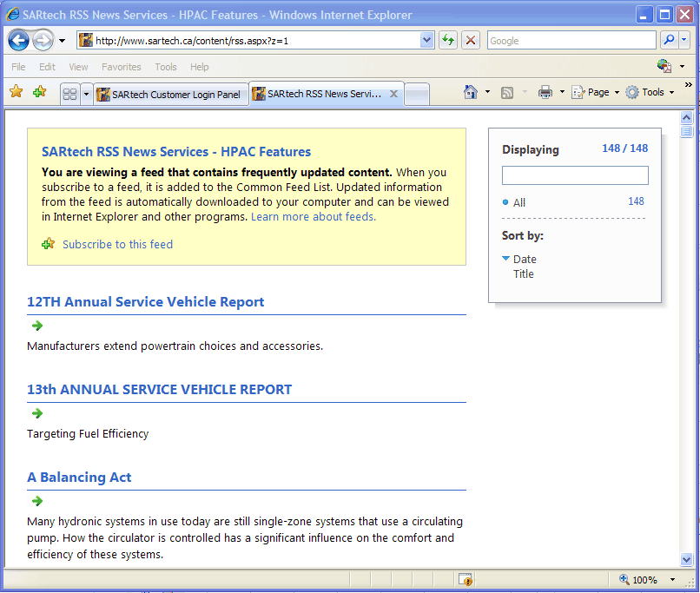
Task: Open the Tools menu in menu bar
Action: click(166, 67)
